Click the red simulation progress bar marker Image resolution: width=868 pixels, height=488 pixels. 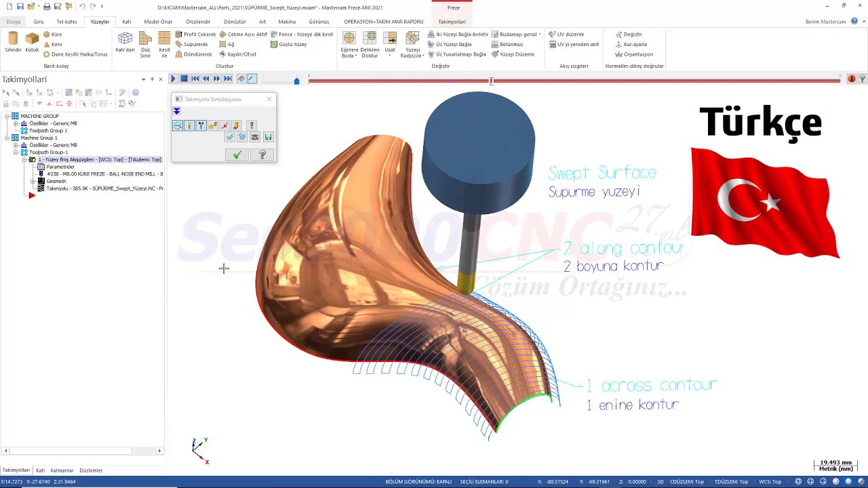pyautogui.click(x=491, y=81)
